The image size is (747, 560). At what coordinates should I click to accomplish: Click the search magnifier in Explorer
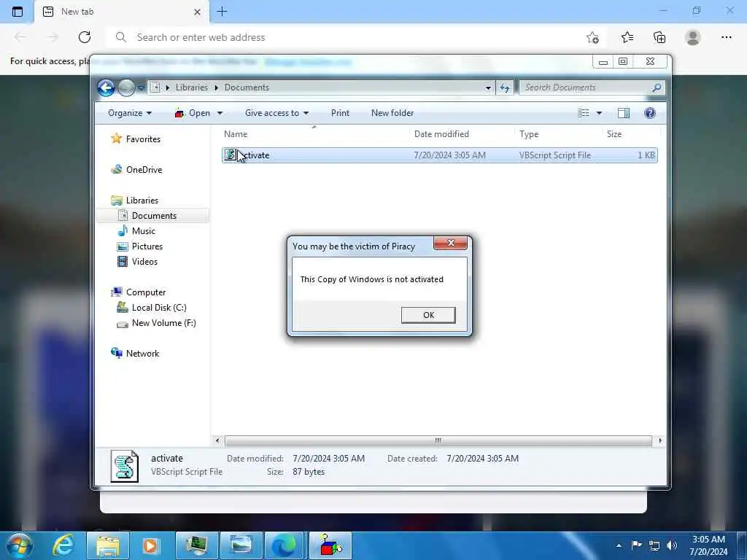point(657,87)
